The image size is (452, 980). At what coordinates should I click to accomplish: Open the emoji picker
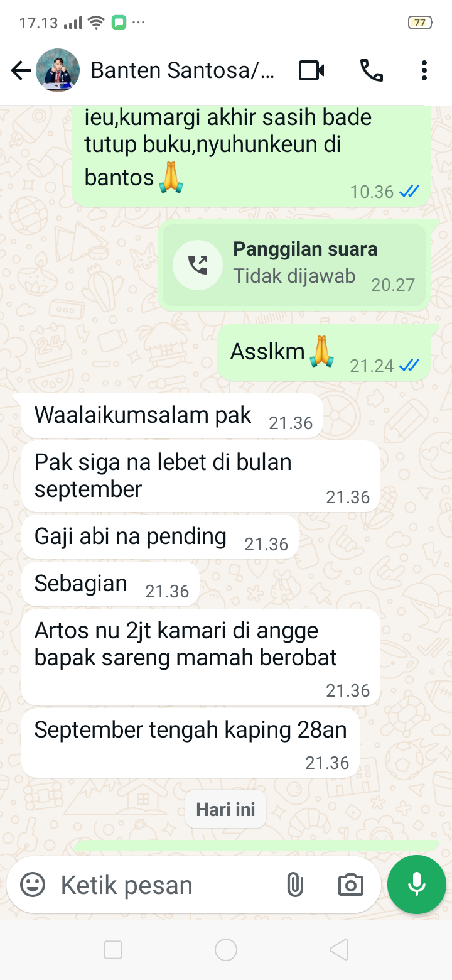coord(33,885)
